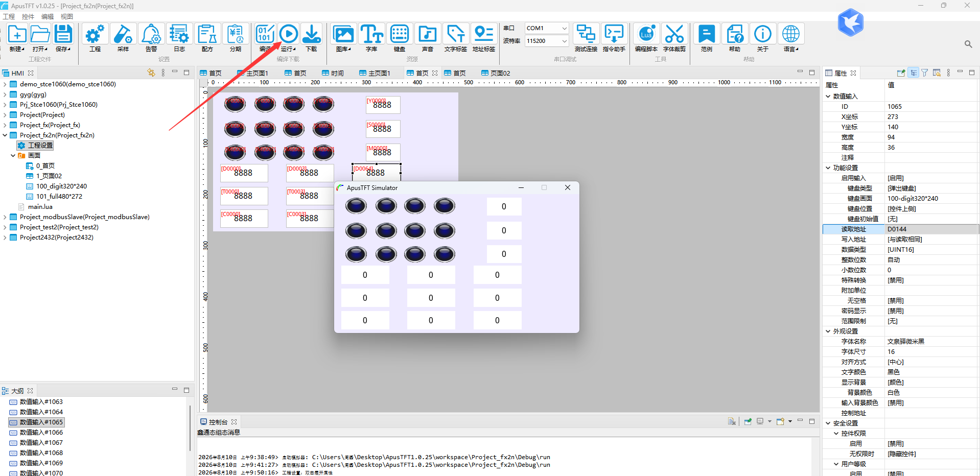Open the 范例 examples
Image resolution: width=980 pixels, height=476 pixels.
[x=707, y=38]
